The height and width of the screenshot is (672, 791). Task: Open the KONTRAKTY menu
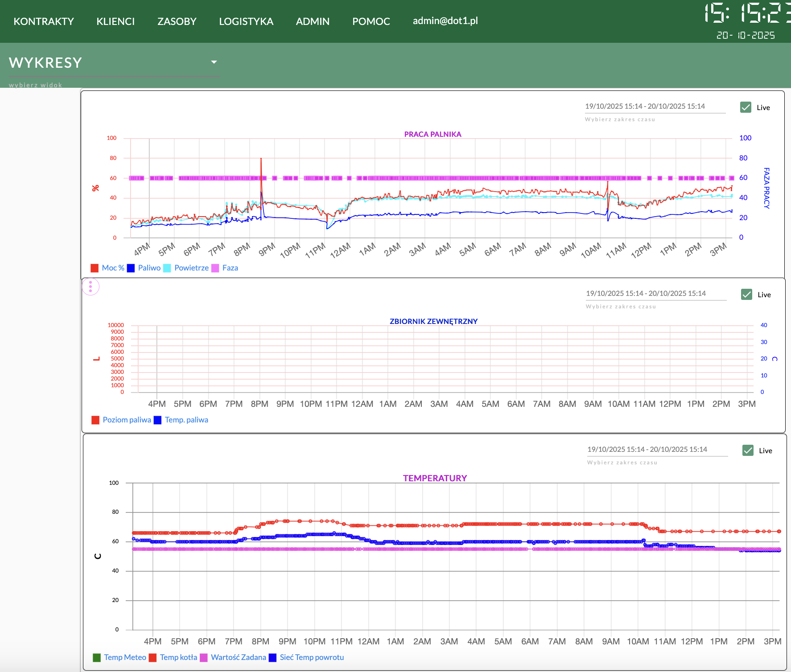pyautogui.click(x=44, y=21)
